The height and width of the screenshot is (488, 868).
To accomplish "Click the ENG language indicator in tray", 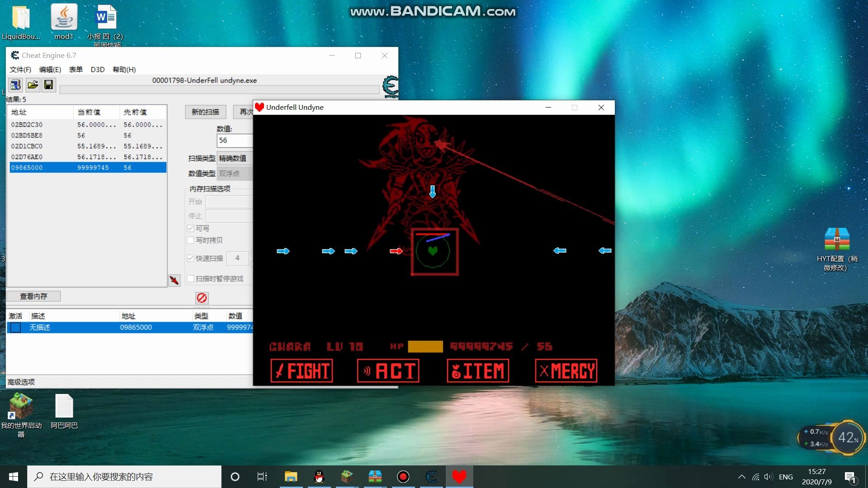I will [786, 477].
